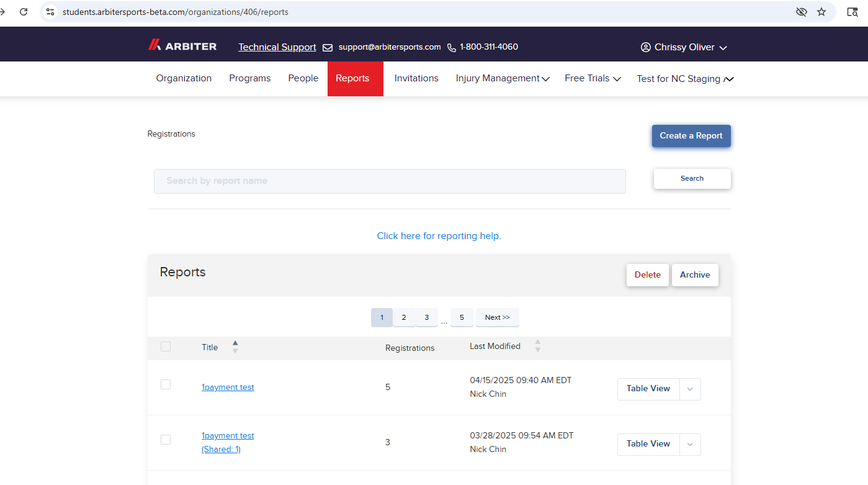Open the first 1payment test report link
This screenshot has height=485, width=868.
[228, 388]
